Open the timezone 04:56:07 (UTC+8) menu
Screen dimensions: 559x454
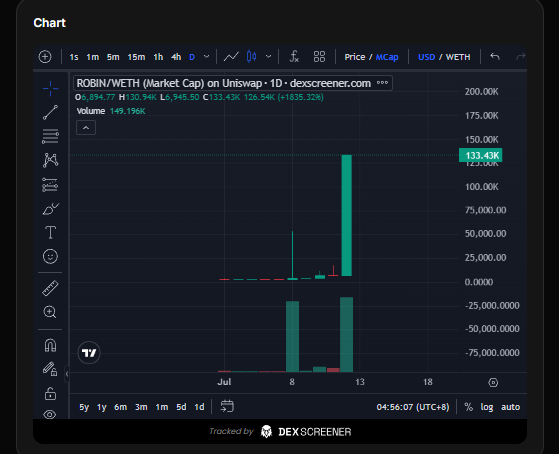click(x=413, y=407)
